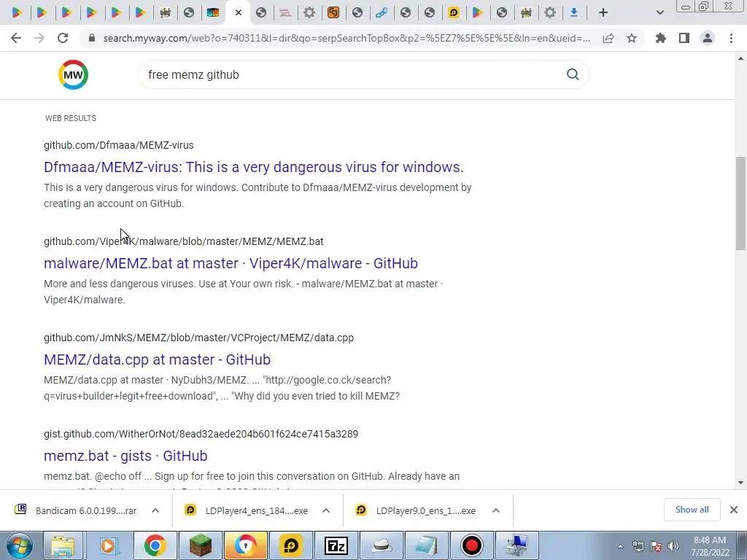Screen dimensions: 747x560
Task: Go back to the previous page
Action: click(x=16, y=38)
